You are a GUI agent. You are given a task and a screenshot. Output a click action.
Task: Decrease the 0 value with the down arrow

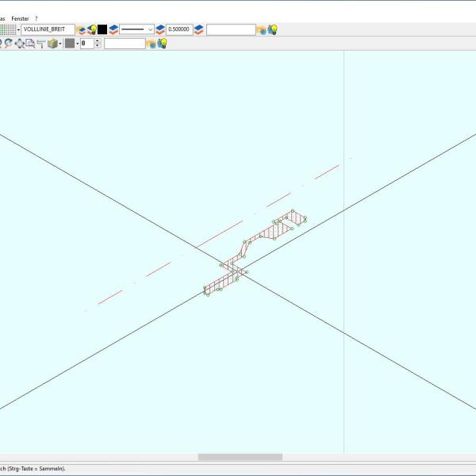pos(98,46)
